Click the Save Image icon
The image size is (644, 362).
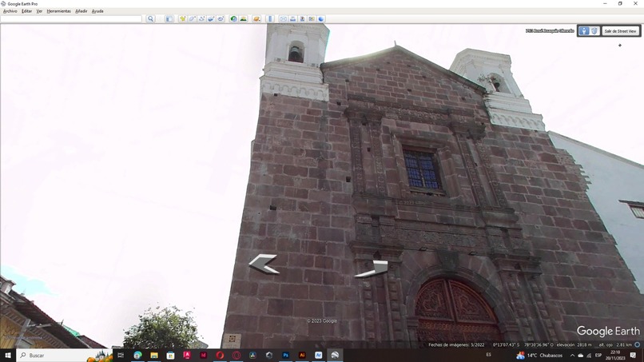point(302,19)
